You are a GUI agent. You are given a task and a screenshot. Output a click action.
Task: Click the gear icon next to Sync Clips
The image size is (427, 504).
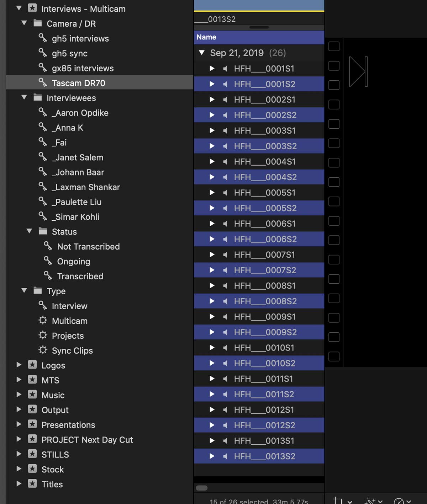click(43, 350)
